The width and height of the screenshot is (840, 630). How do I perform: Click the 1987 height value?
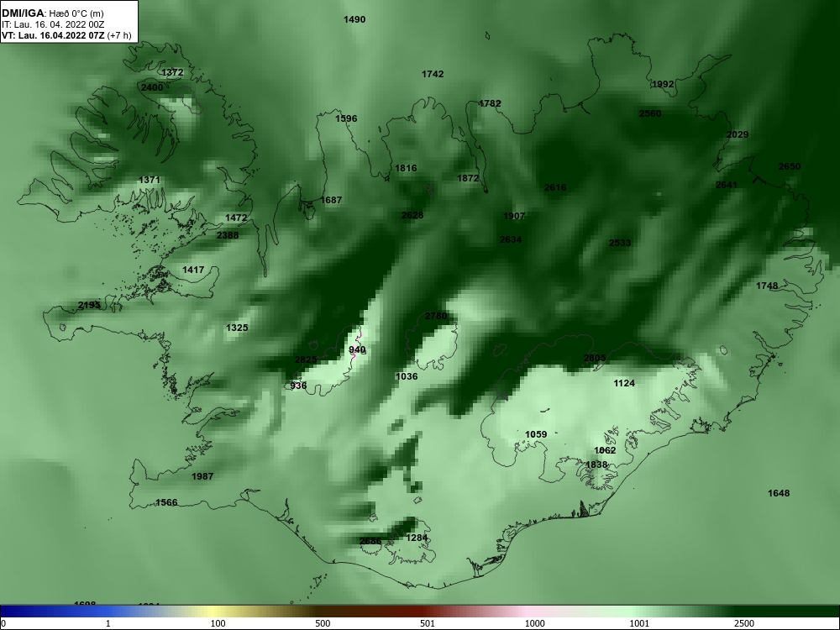(202, 476)
